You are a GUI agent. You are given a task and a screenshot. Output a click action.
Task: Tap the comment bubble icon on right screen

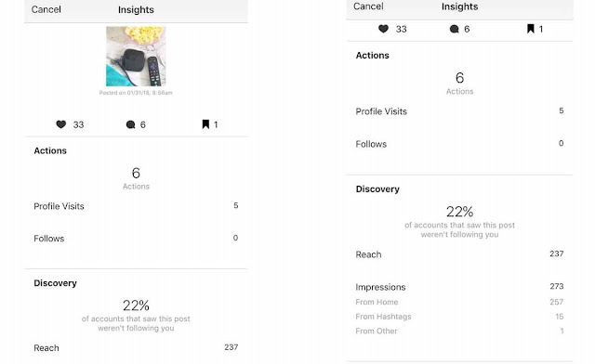pyautogui.click(x=455, y=29)
